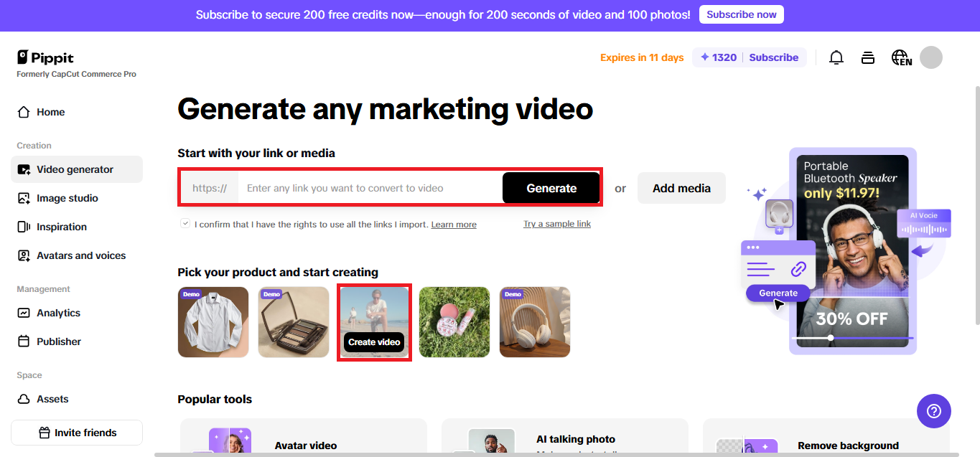Click the gift icon on Invite friends
Image resolution: width=980 pixels, height=457 pixels.
[x=45, y=433]
